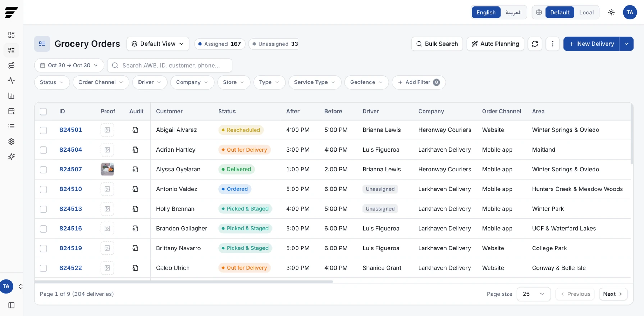644x316 pixels.
Task: Click the Bulk Search button
Action: tap(437, 44)
